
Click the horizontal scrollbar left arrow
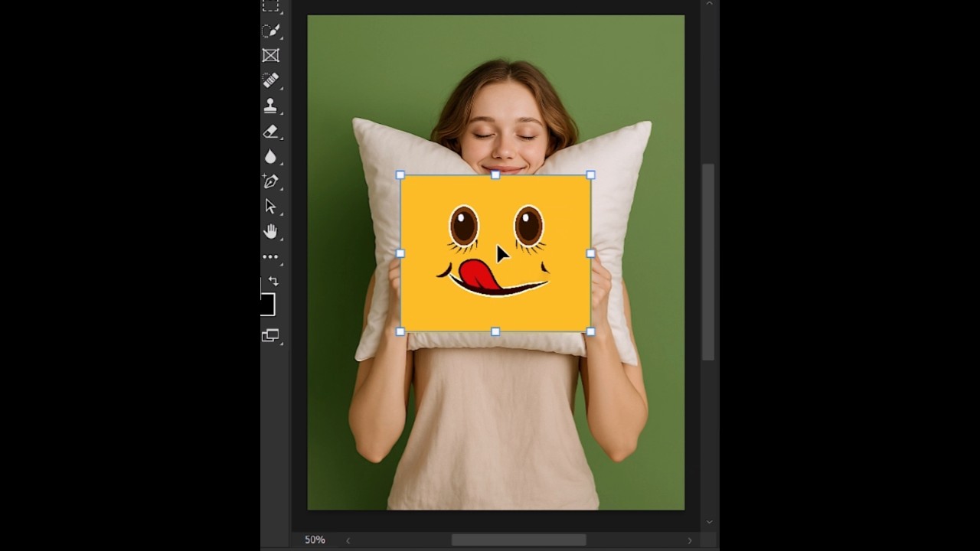coord(348,540)
